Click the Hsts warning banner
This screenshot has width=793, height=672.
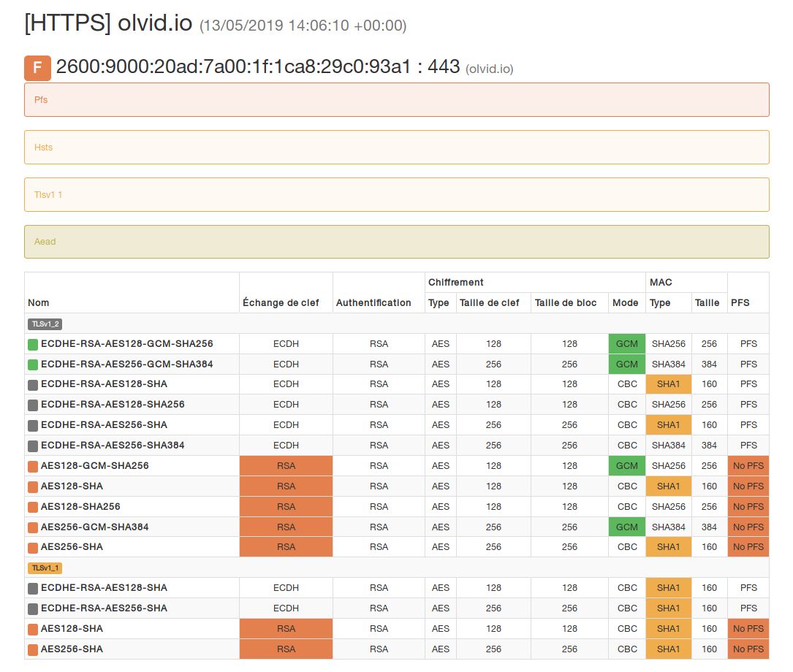[396, 147]
